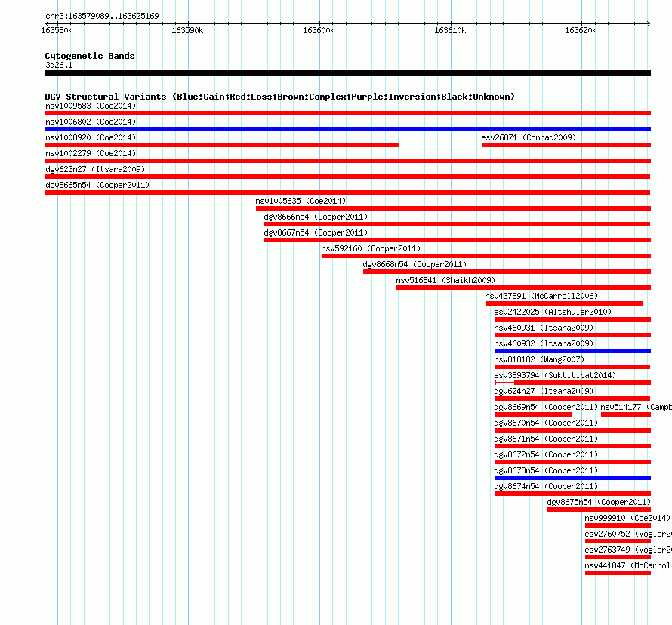Click nsv460932 (Itsara2009) label
The image size is (672, 625).
point(544,343)
